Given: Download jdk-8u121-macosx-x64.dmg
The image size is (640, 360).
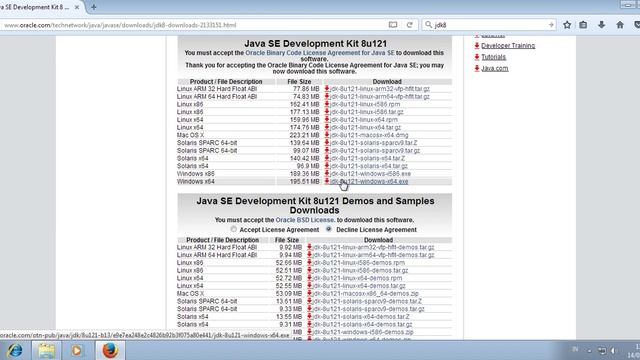Looking at the screenshot, I should (x=369, y=135).
